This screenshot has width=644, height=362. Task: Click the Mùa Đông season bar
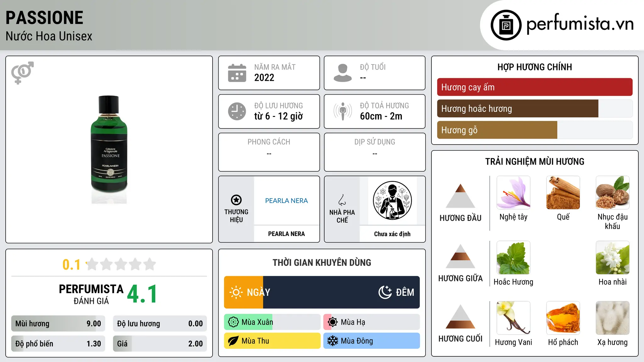pos(372,341)
